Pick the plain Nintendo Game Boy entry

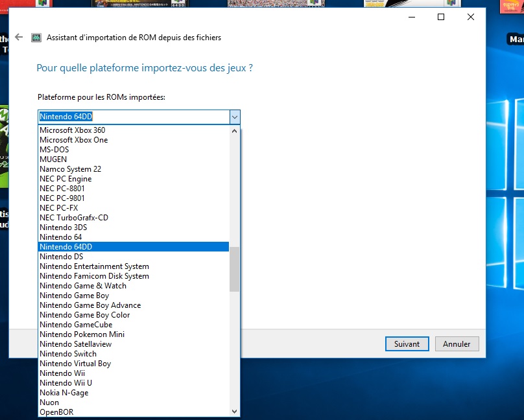pyautogui.click(x=134, y=295)
